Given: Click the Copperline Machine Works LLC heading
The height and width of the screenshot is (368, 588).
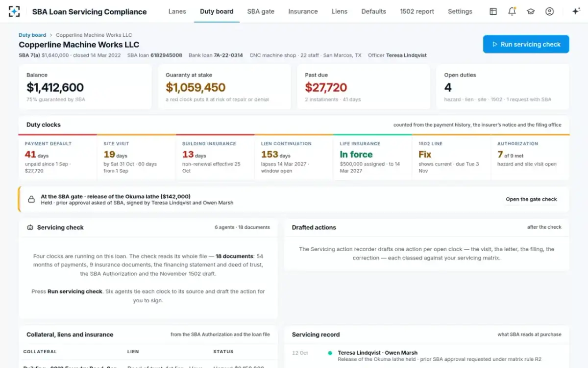Looking at the screenshot, I should pos(79,45).
